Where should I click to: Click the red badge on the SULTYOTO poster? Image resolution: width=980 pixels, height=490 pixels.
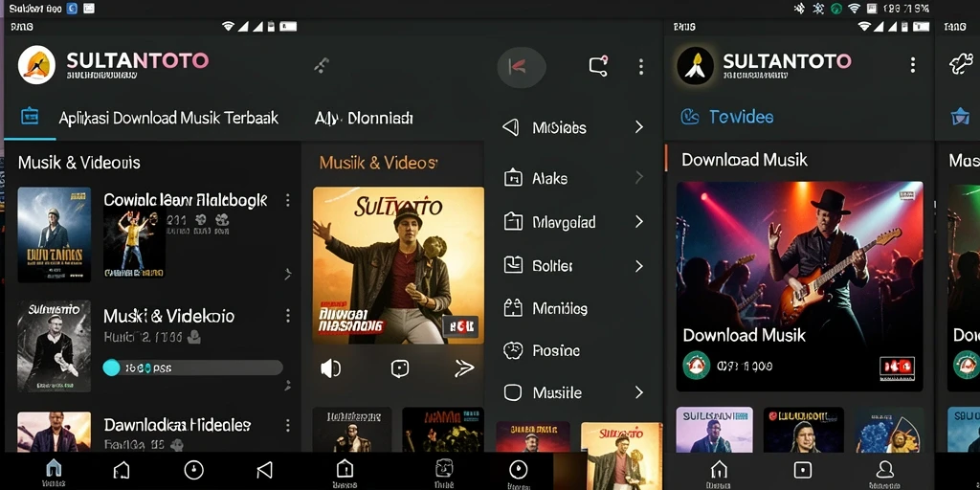click(x=460, y=325)
